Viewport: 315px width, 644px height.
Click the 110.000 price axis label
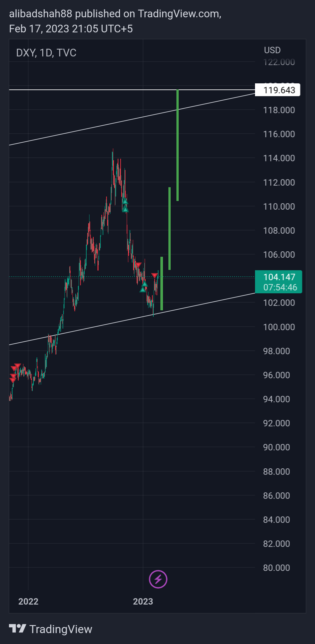point(279,206)
